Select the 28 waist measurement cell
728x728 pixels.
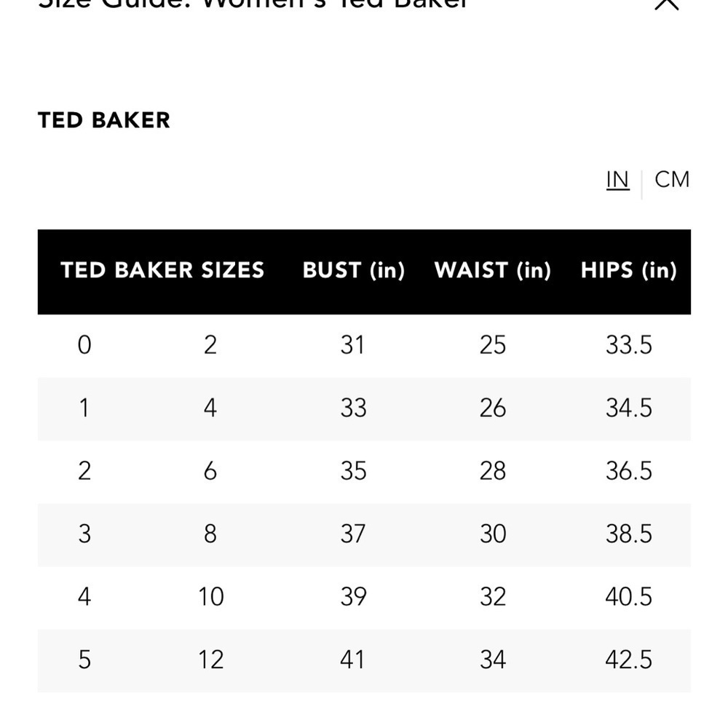click(x=492, y=471)
